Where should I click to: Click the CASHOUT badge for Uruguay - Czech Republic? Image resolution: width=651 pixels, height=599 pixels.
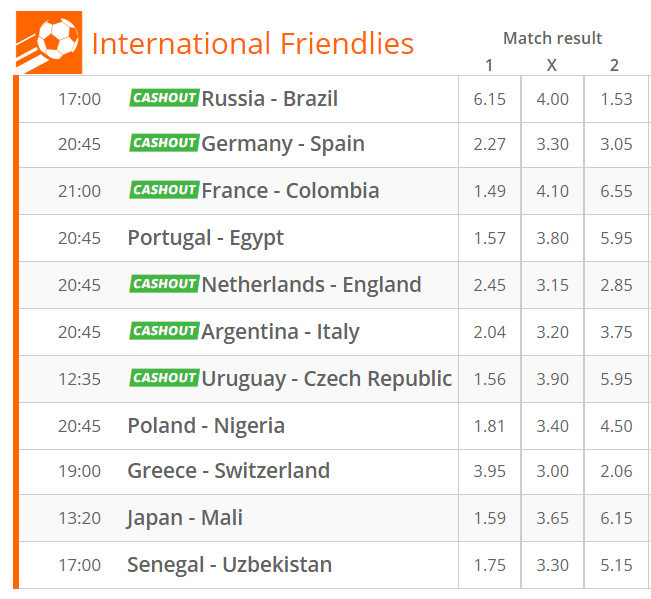coord(164,378)
